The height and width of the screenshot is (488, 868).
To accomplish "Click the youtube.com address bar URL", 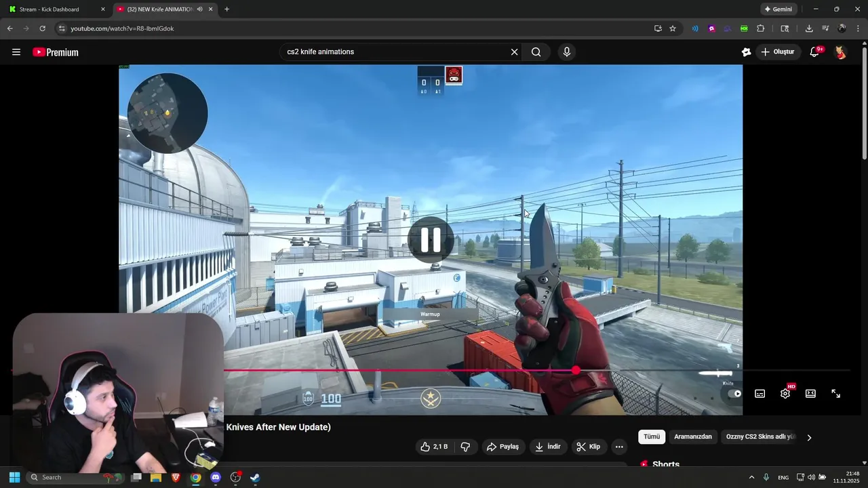I will pyautogui.click(x=123, y=28).
